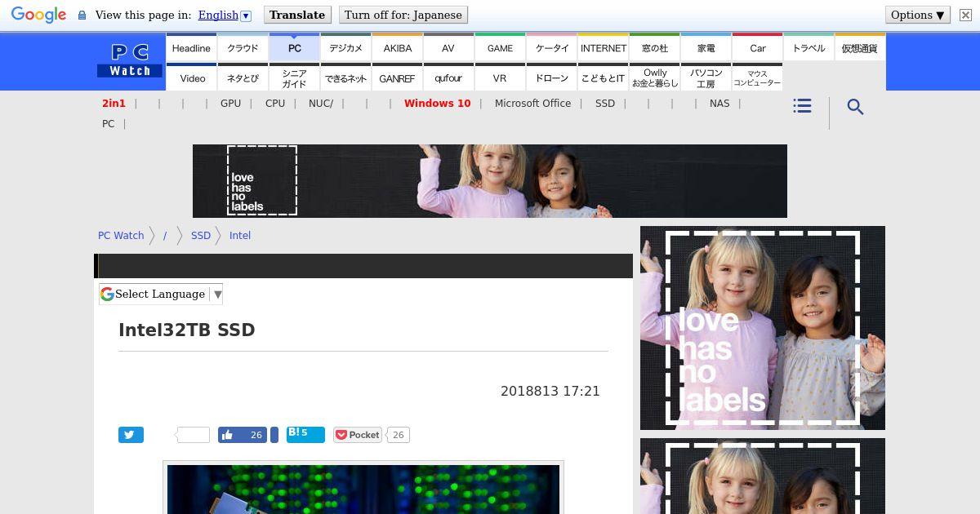Viewport: 980px width, 514px height.
Task: Open the クラウド nav tab
Action: point(243,47)
